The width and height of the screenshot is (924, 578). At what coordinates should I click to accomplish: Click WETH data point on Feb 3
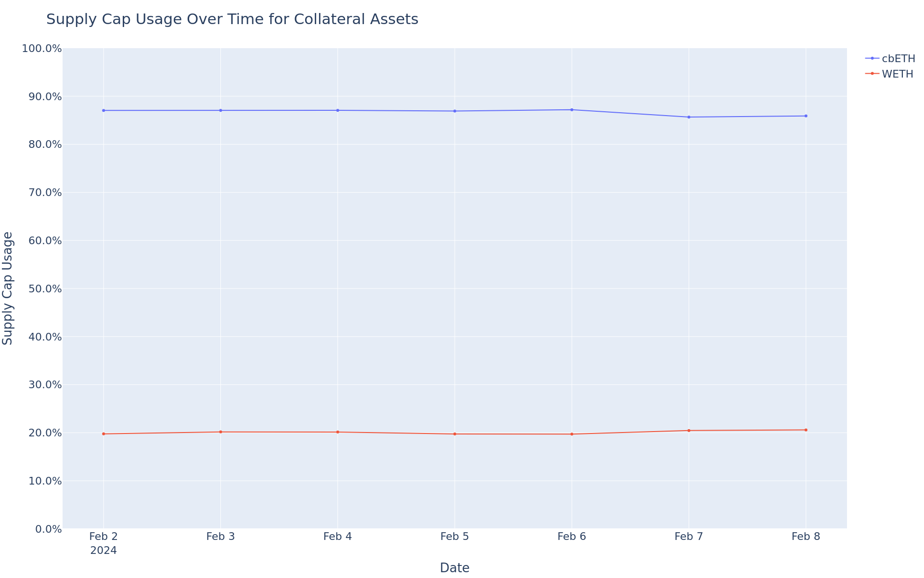[x=220, y=432]
